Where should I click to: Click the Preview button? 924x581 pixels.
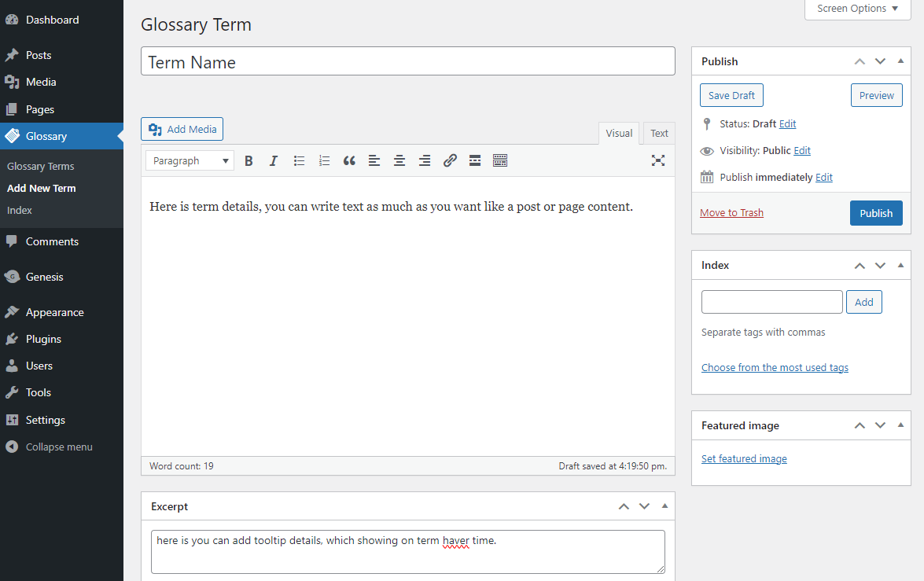[x=876, y=95]
